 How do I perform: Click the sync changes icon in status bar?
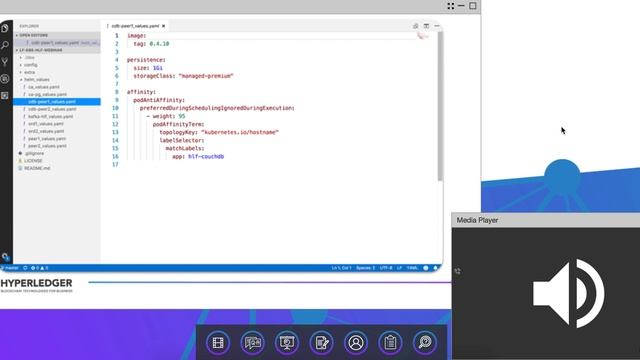point(25,268)
